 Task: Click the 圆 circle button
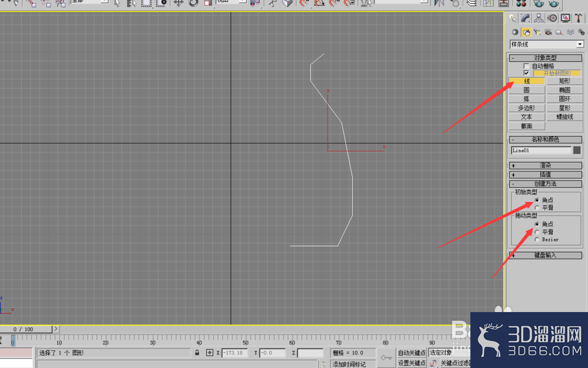point(526,90)
